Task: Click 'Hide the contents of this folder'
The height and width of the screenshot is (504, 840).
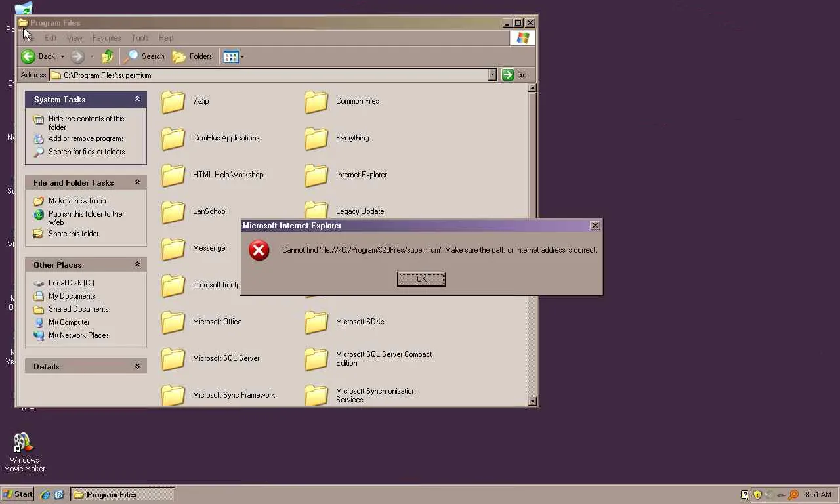Action: pyautogui.click(x=86, y=123)
